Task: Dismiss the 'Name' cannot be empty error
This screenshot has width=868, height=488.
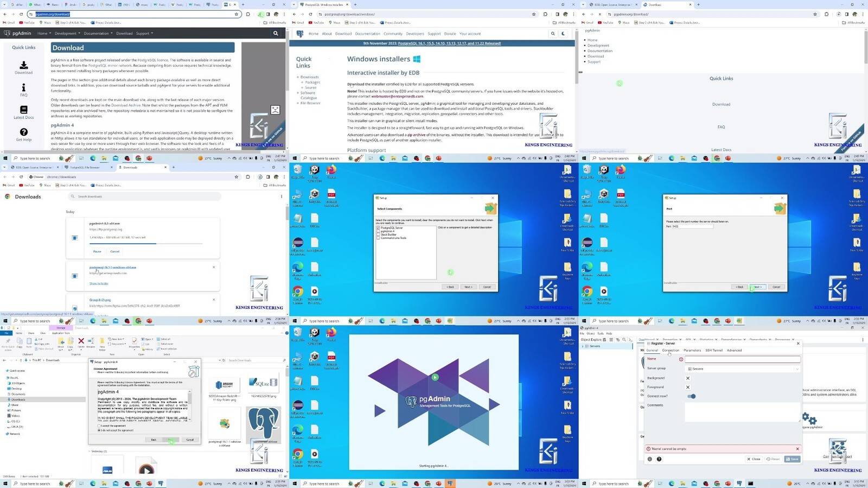Action: (x=797, y=449)
